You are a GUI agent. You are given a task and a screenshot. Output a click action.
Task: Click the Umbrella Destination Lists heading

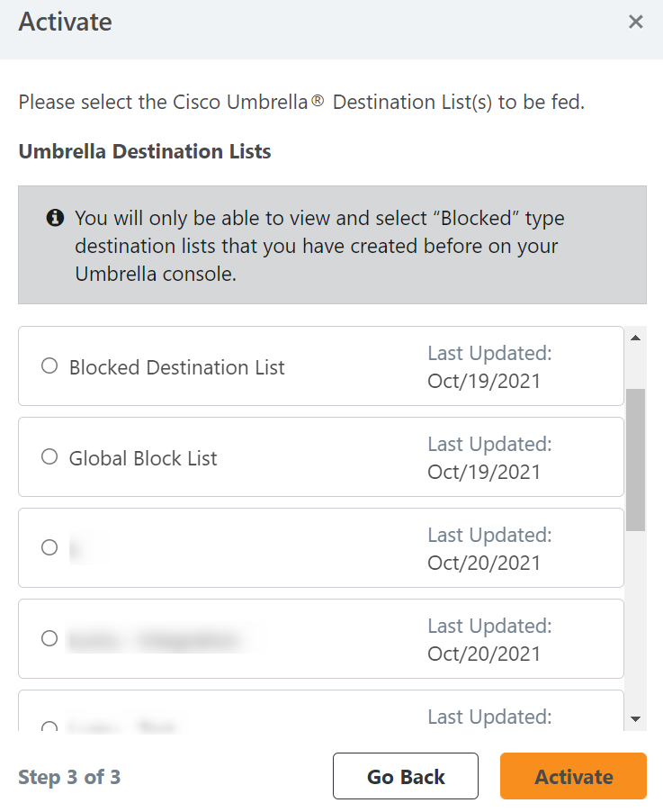(x=144, y=151)
